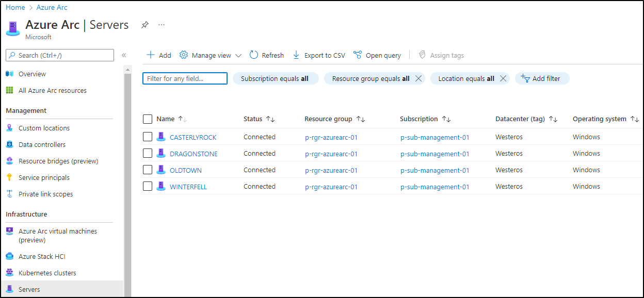Click the server icon beside CASTERLYROCK

161,137
